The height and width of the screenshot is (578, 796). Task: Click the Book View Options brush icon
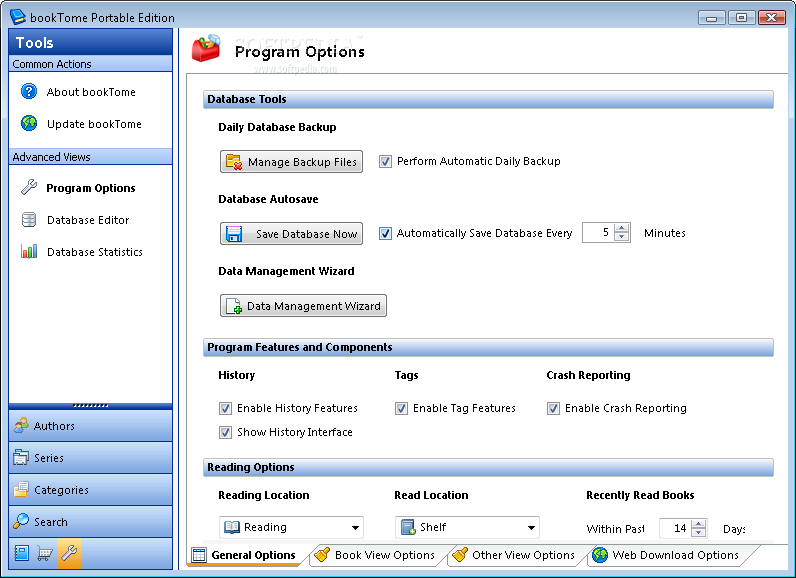click(x=322, y=555)
